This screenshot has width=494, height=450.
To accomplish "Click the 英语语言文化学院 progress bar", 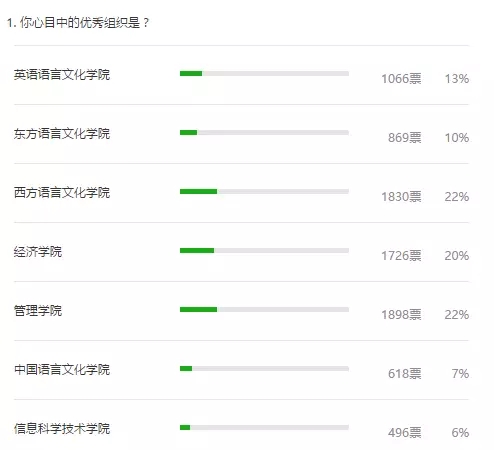I will (x=264, y=73).
